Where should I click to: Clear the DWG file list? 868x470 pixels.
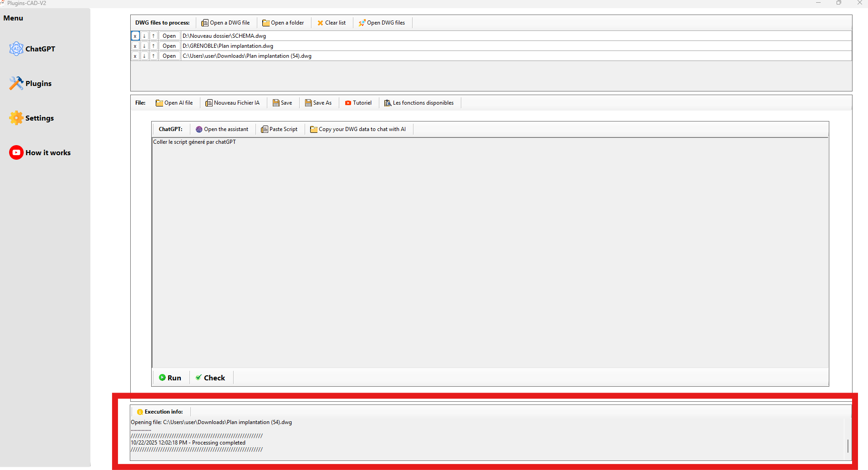(x=332, y=23)
